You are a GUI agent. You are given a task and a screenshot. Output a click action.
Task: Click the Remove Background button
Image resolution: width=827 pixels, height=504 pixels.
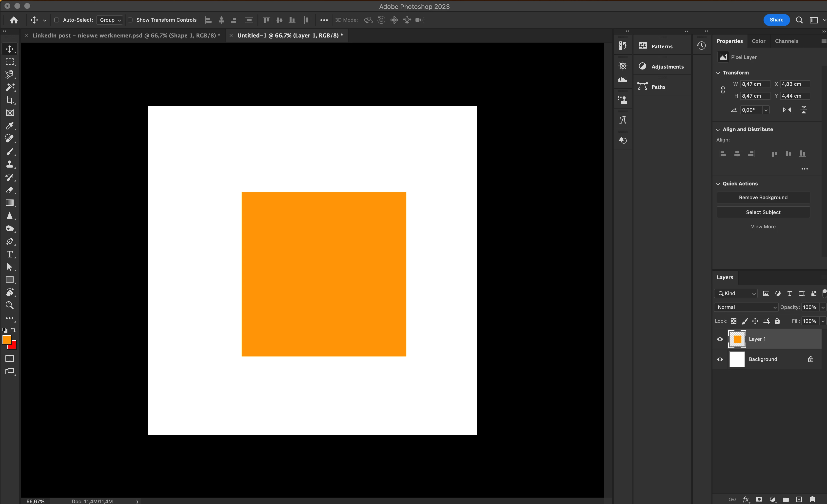click(x=763, y=198)
